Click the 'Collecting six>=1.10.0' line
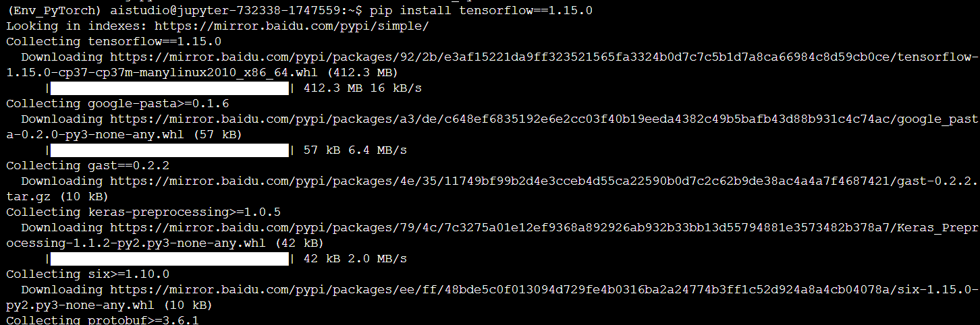The width and height of the screenshot is (980, 325). point(88,274)
